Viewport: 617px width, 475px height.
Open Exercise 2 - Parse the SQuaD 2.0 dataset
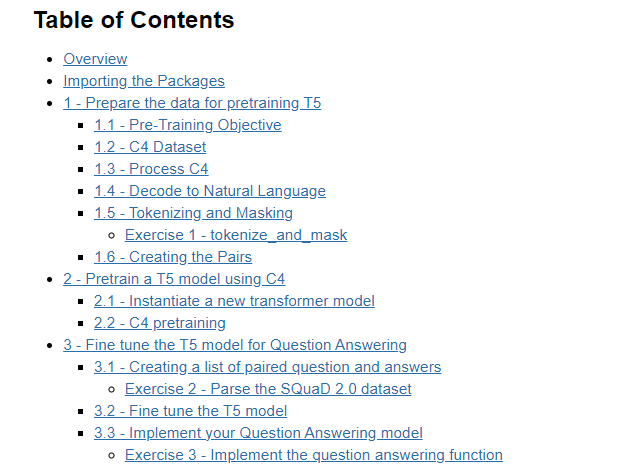click(268, 389)
